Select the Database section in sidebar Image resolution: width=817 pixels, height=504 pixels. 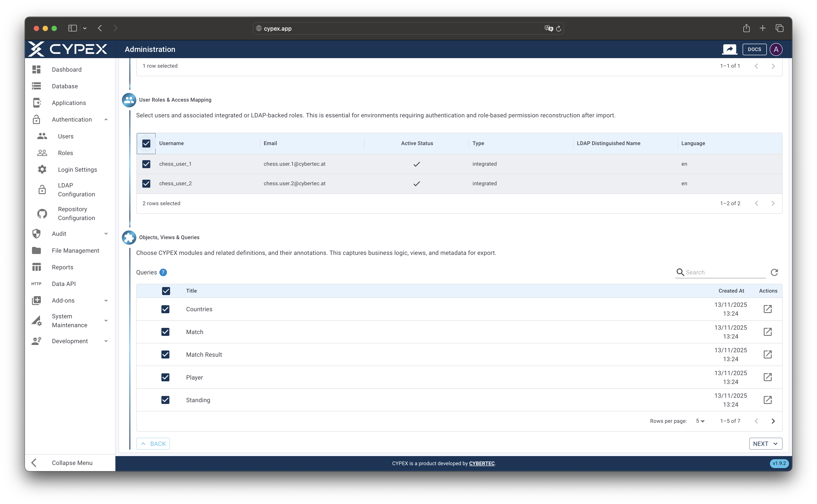pos(65,86)
